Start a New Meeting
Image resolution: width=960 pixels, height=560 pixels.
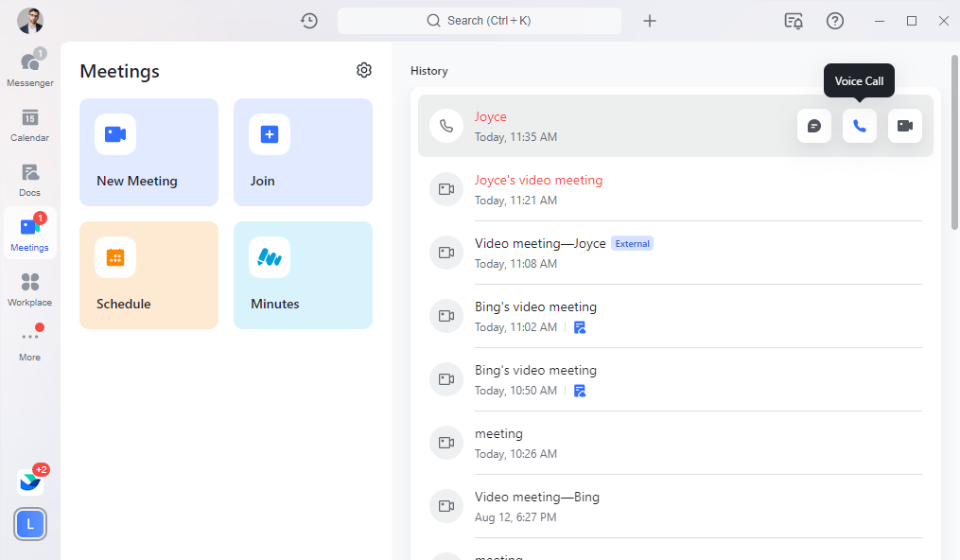click(148, 152)
